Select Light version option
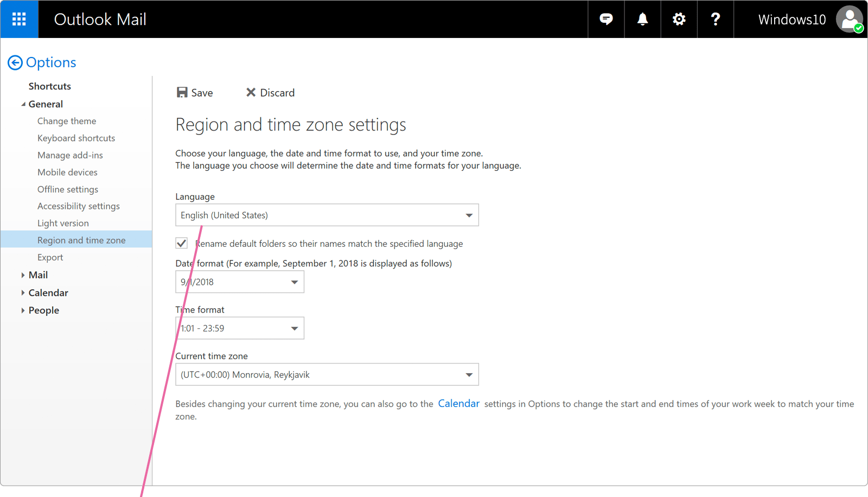868x497 pixels. (63, 223)
